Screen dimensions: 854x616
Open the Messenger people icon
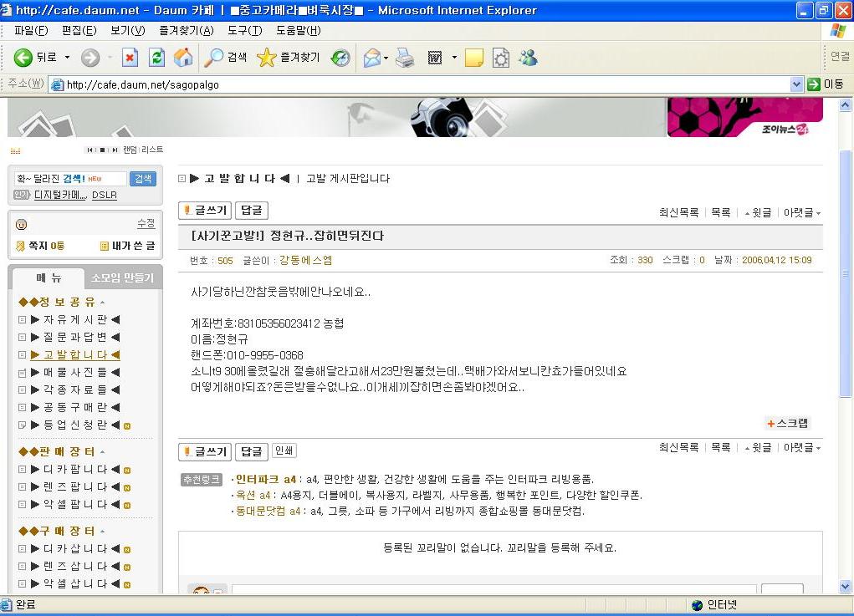point(528,58)
